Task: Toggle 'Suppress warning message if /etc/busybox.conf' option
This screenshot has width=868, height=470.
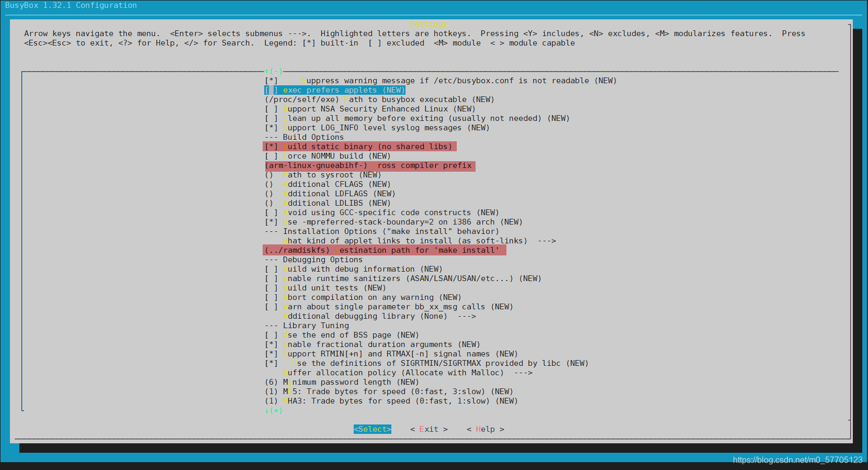Action: click(x=441, y=81)
